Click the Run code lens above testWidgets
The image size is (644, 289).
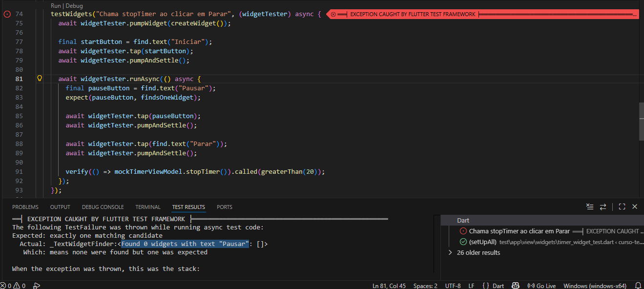(x=56, y=6)
